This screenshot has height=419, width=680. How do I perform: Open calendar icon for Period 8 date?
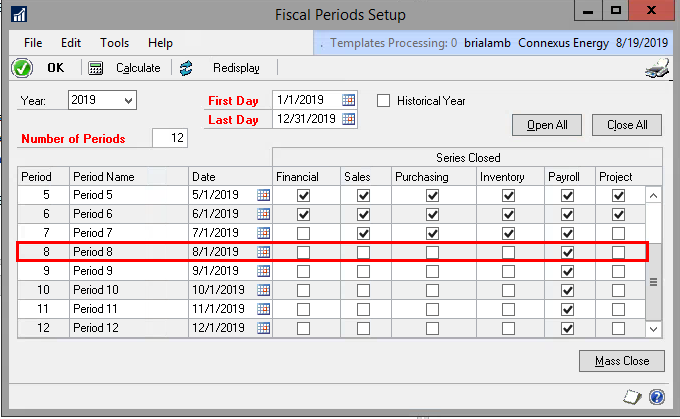pyautogui.click(x=264, y=252)
